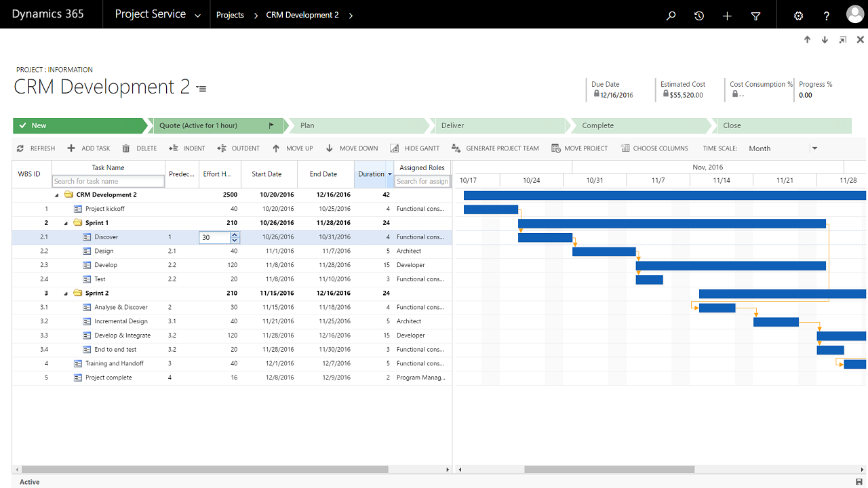Click the help question mark icon
The image size is (868, 488).
pyautogui.click(x=826, y=16)
